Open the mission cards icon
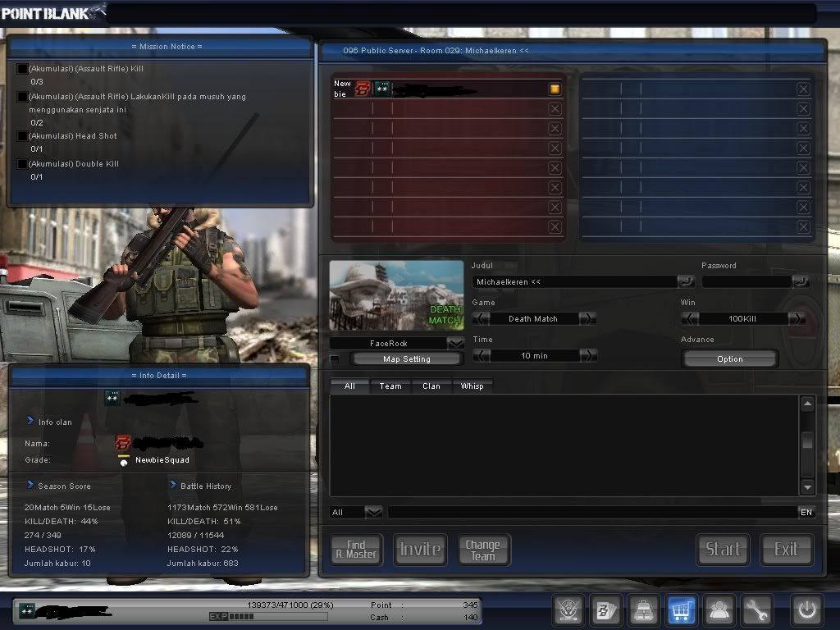840x630 pixels. (606, 609)
